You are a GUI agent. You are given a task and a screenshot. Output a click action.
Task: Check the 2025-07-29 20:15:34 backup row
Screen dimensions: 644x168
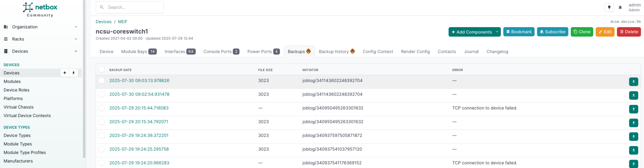[101, 122]
